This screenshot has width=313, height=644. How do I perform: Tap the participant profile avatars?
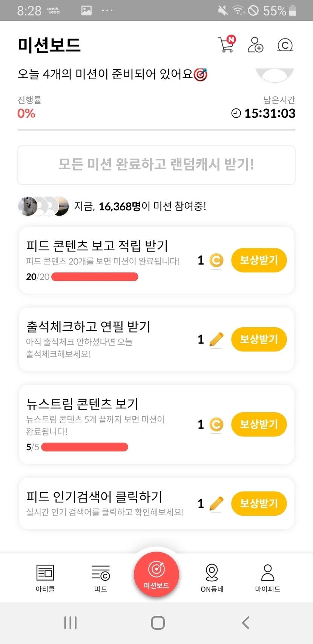pos(43,206)
